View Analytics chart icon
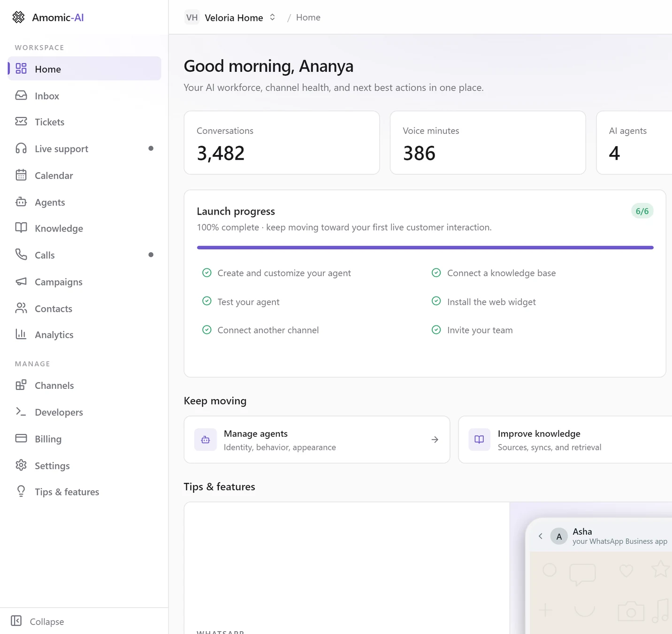This screenshot has height=634, width=672. pos(21,334)
